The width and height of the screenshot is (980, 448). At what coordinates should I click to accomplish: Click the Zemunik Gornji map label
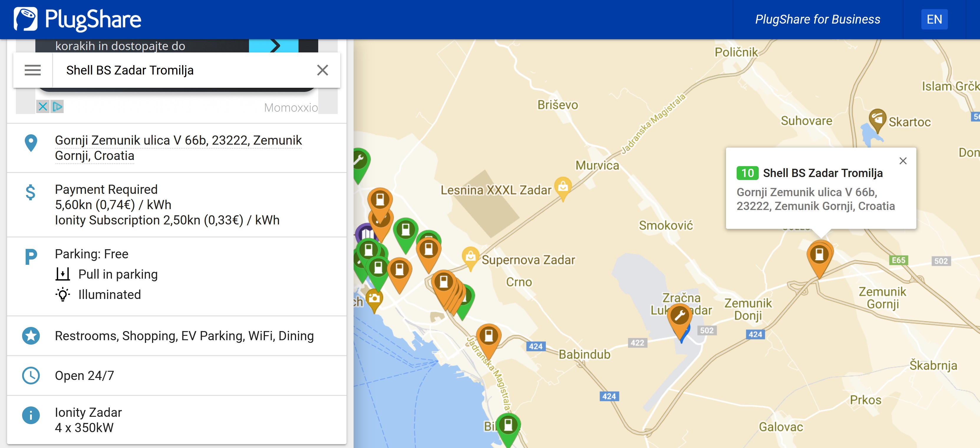coord(882,298)
